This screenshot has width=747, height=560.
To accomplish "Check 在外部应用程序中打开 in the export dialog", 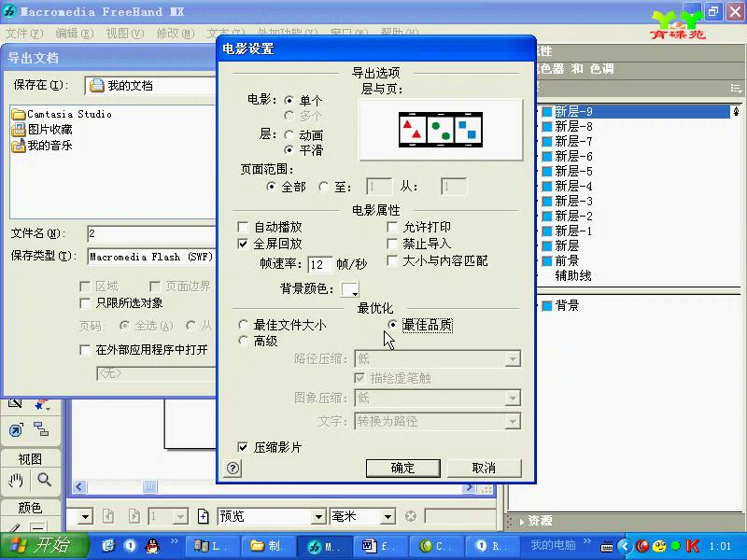I will coord(85,350).
